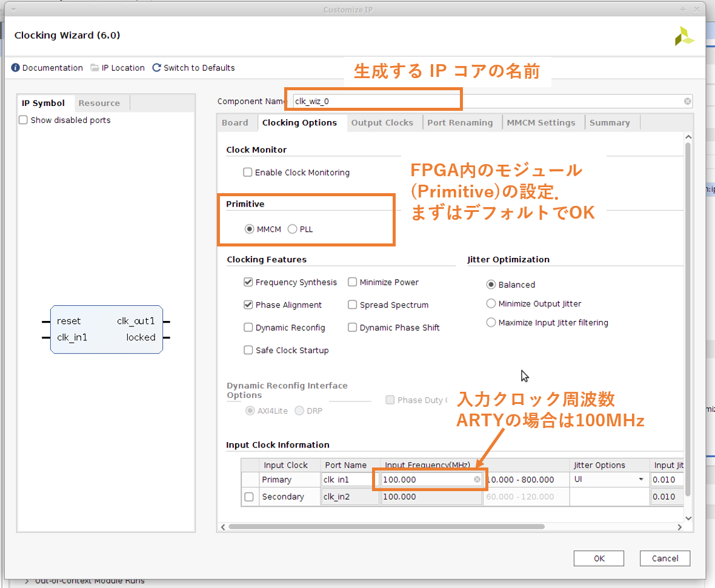Enable the Show disabled ports checkbox
Image resolution: width=715 pixels, height=588 pixels.
tap(24, 120)
